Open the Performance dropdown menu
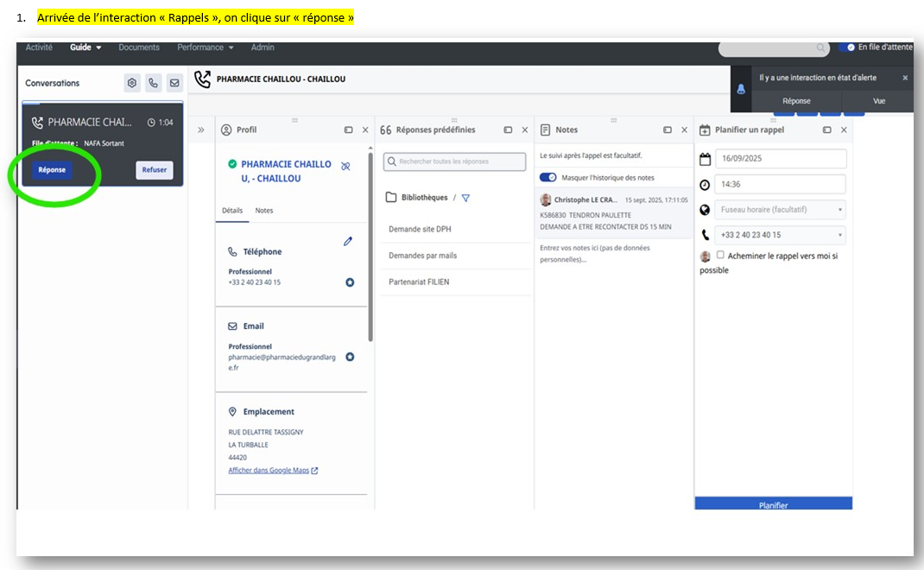 point(205,47)
